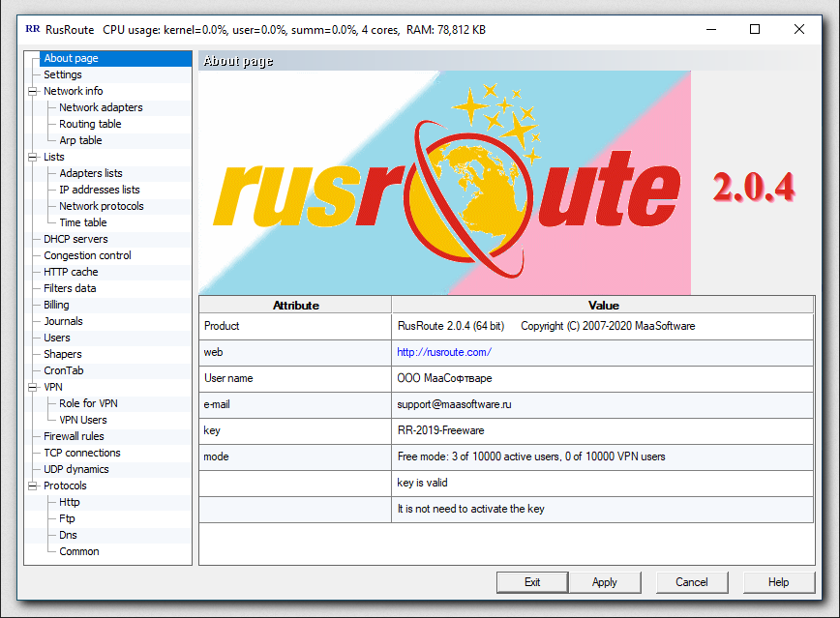Click the 'key is valid' cell
Viewport: 840px width, 618px height.
pyautogui.click(x=603, y=483)
